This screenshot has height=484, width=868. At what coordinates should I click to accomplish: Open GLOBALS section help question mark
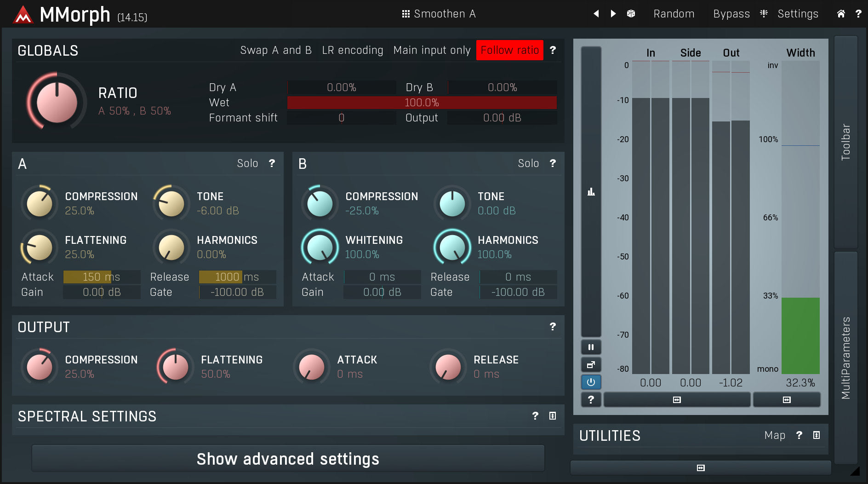(x=553, y=50)
